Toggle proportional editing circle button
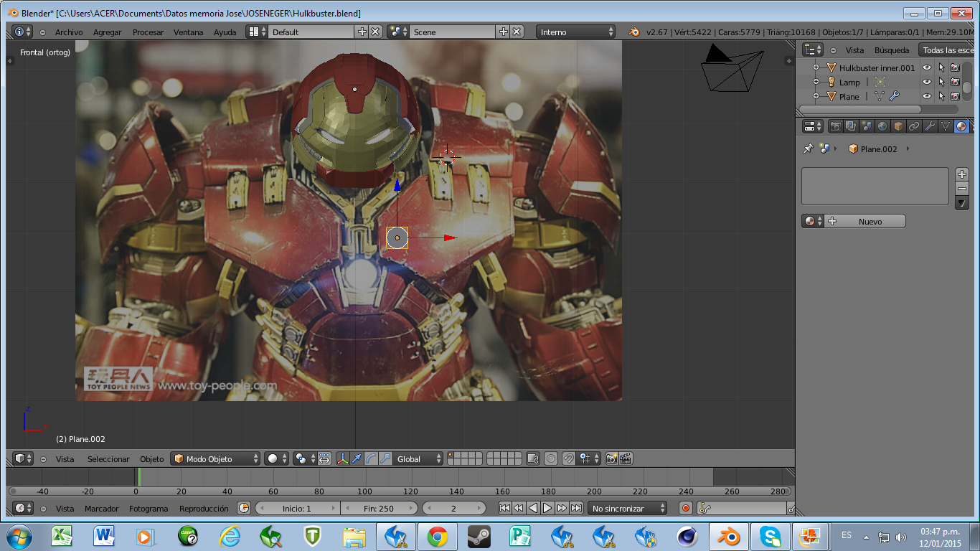Image resolution: width=980 pixels, height=551 pixels. (550, 458)
